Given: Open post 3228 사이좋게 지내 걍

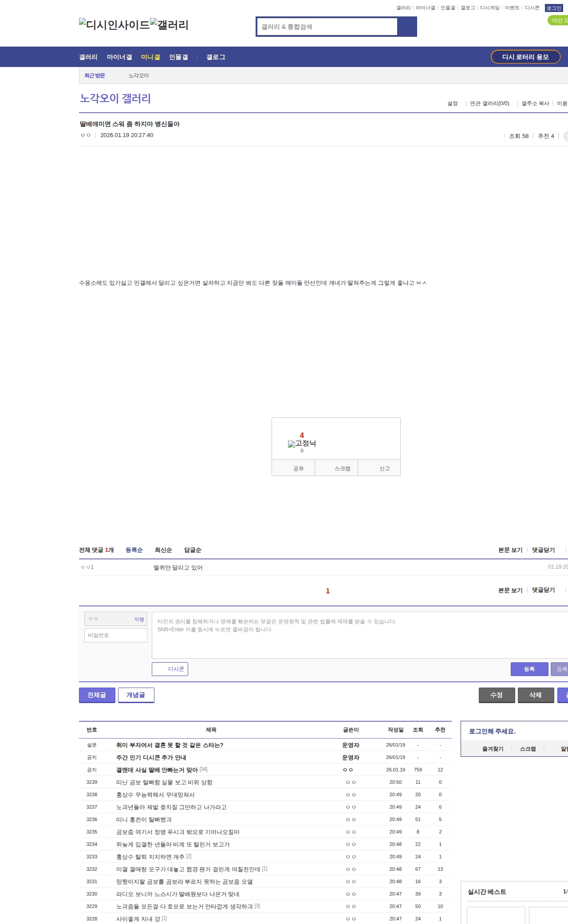Looking at the screenshot, I should [x=138, y=919].
